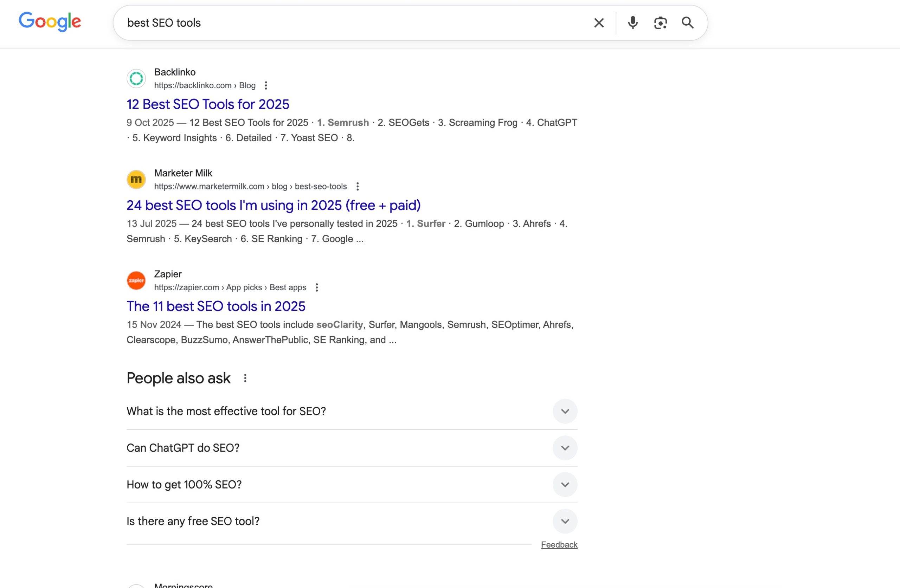Open the three-dot menu for the Zapier result
This screenshot has height=588, width=900.
click(x=317, y=287)
